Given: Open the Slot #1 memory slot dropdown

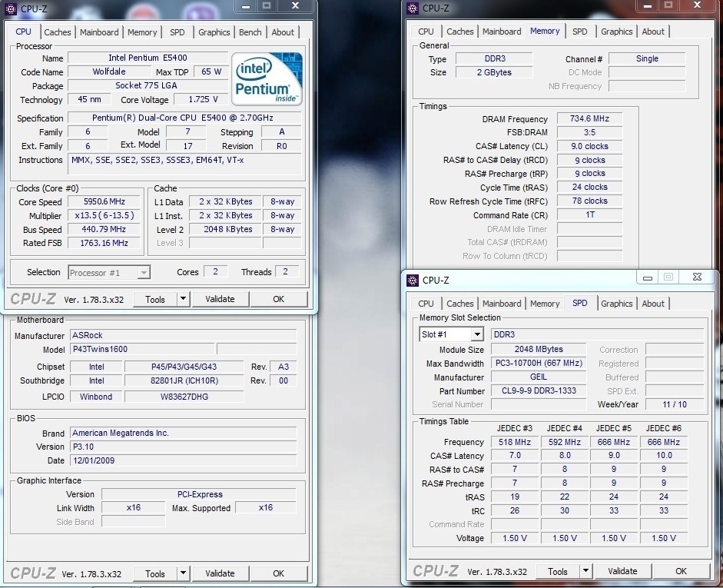Looking at the screenshot, I should pyautogui.click(x=477, y=334).
